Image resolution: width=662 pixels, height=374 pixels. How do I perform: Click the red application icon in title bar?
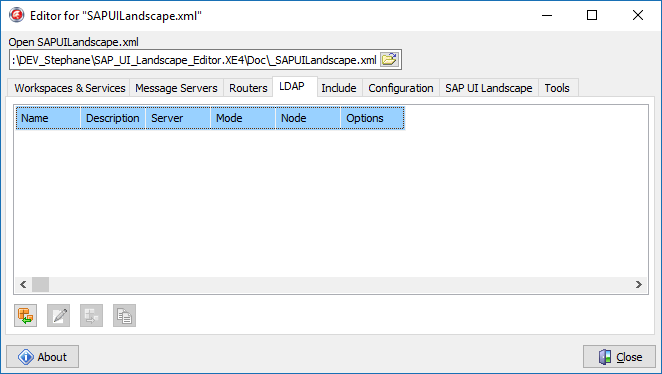(16, 16)
